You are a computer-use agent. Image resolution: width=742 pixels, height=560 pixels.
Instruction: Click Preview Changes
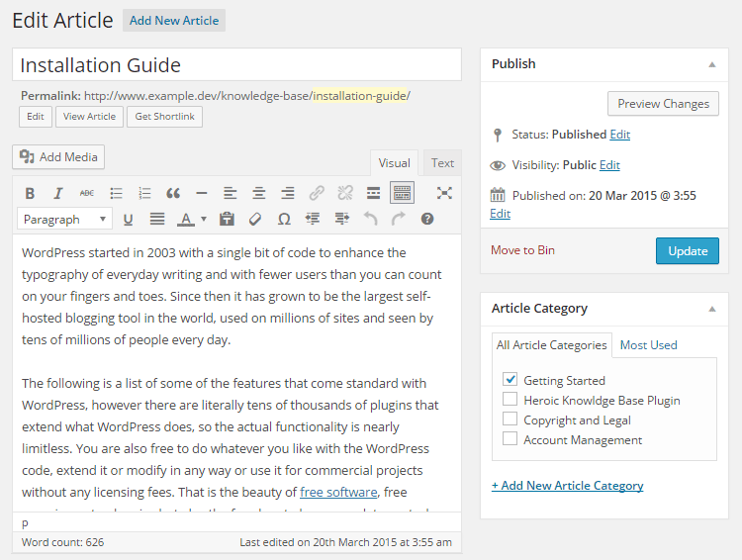(664, 104)
